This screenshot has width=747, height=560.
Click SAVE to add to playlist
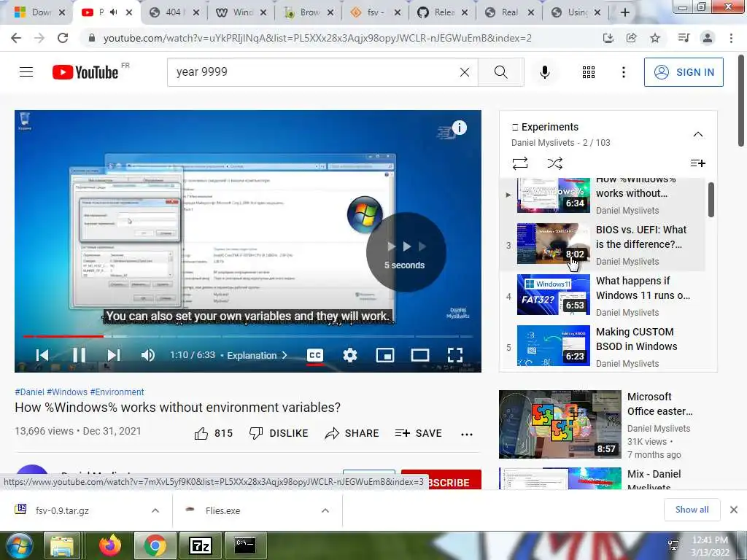(418, 433)
